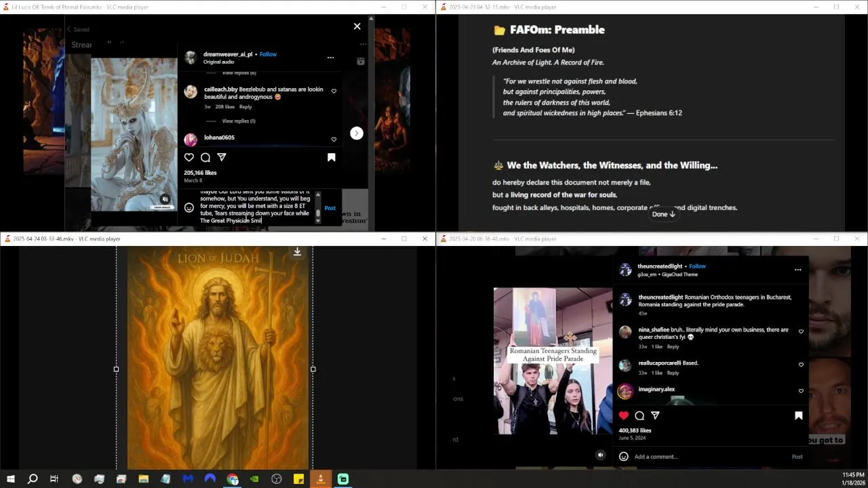Open comments on the theuncreatedlight post
The image size is (868, 488).
[639, 415]
